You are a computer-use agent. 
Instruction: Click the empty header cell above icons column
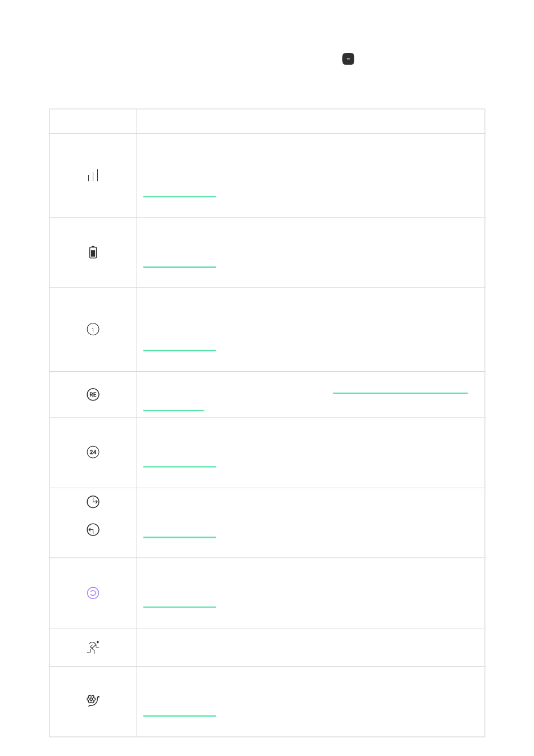[93, 121]
